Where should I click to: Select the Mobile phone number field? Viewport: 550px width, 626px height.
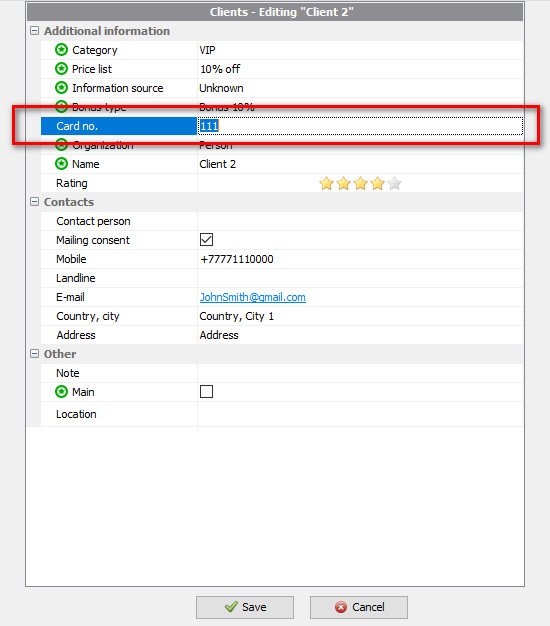point(360,259)
